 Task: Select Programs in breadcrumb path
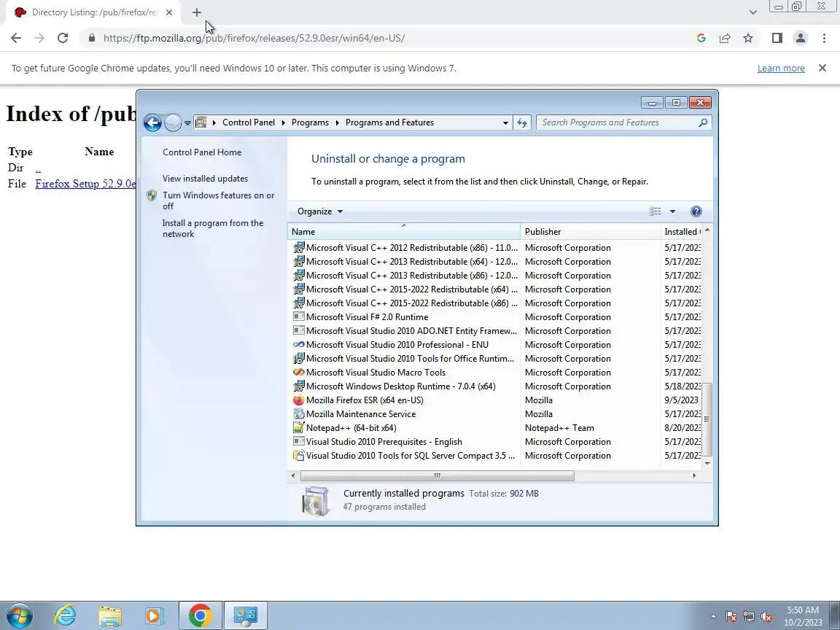tap(310, 122)
